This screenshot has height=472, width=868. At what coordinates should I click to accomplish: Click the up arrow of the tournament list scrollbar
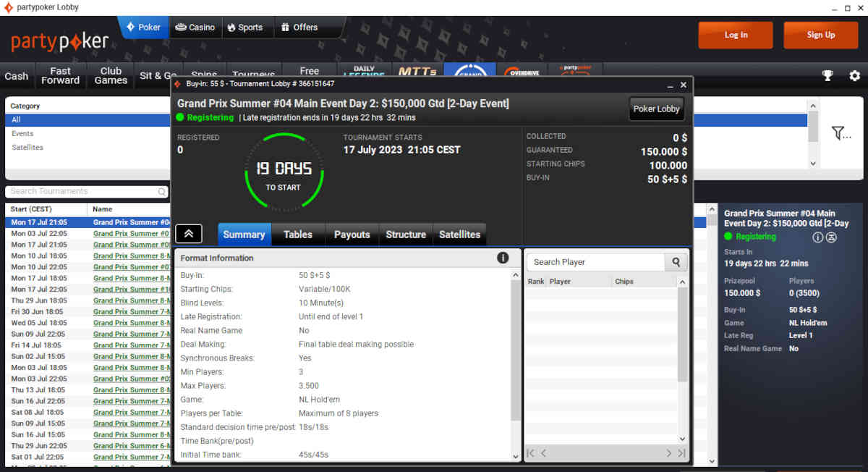pyautogui.click(x=712, y=209)
